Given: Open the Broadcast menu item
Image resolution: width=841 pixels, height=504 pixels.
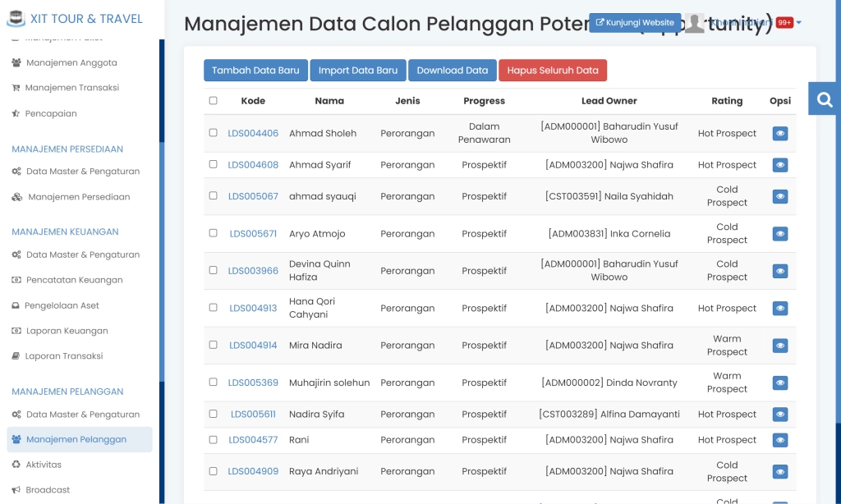Looking at the screenshot, I should pos(46,489).
